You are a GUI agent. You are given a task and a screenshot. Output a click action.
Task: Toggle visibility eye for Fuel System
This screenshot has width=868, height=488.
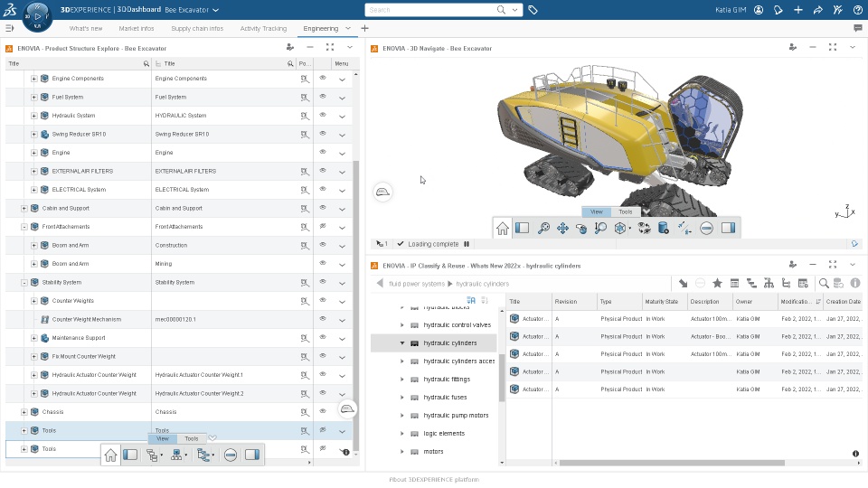coord(323,97)
